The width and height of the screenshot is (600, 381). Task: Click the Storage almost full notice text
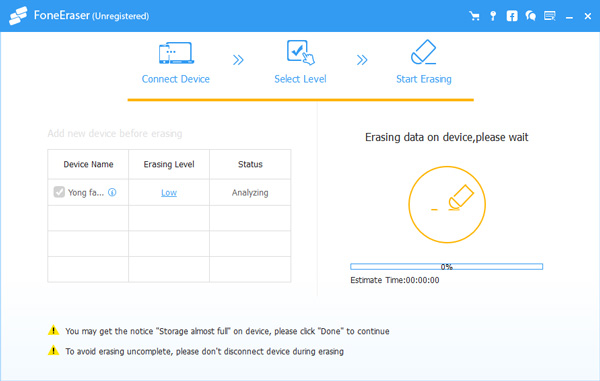227,331
